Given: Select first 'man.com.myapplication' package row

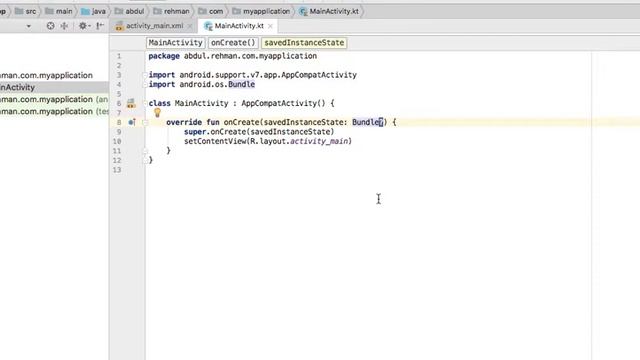Looking at the screenshot, I should (47, 75).
